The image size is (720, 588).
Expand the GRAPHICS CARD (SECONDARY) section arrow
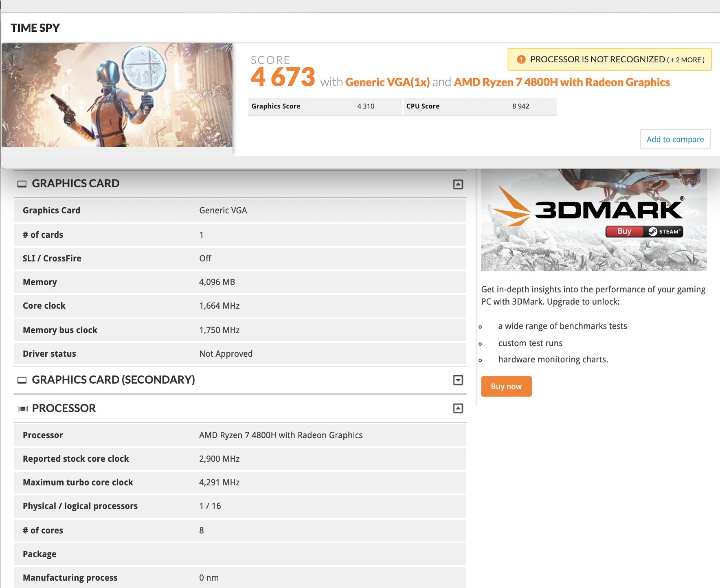458,380
